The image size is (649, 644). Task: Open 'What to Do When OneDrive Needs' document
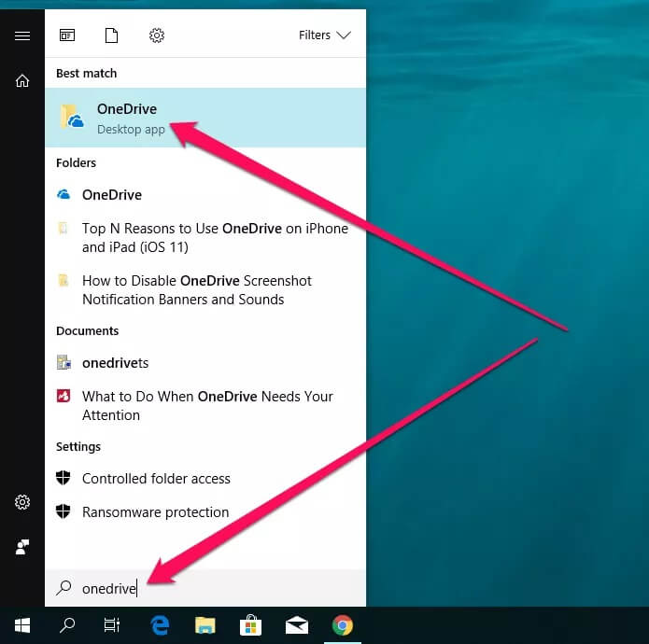click(x=205, y=405)
